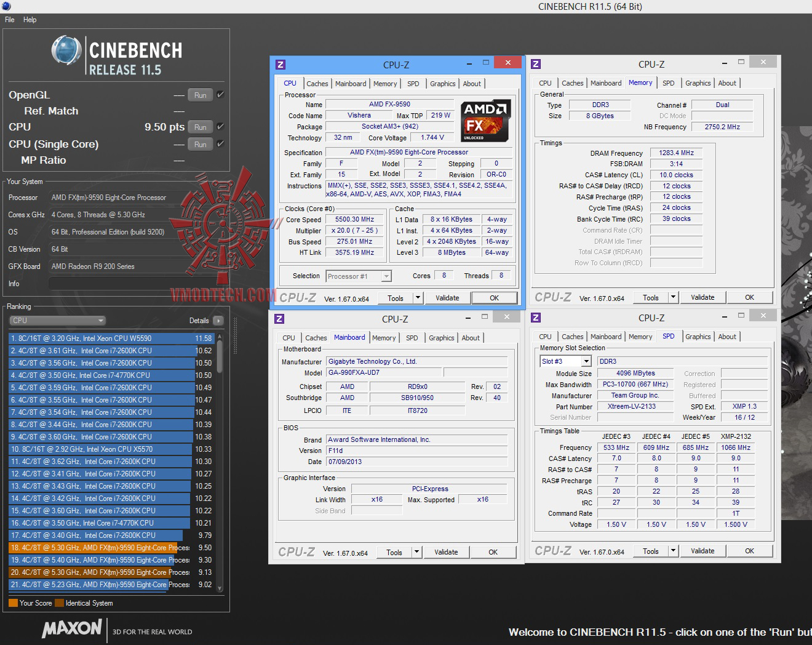Select ranking row 18 with score 9.50
Image resolution: width=812 pixels, height=645 pixels.
point(111,548)
